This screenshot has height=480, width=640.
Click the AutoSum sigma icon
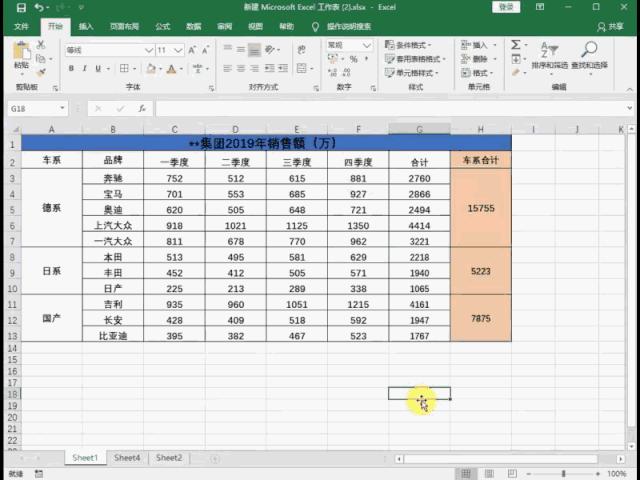[x=516, y=44]
